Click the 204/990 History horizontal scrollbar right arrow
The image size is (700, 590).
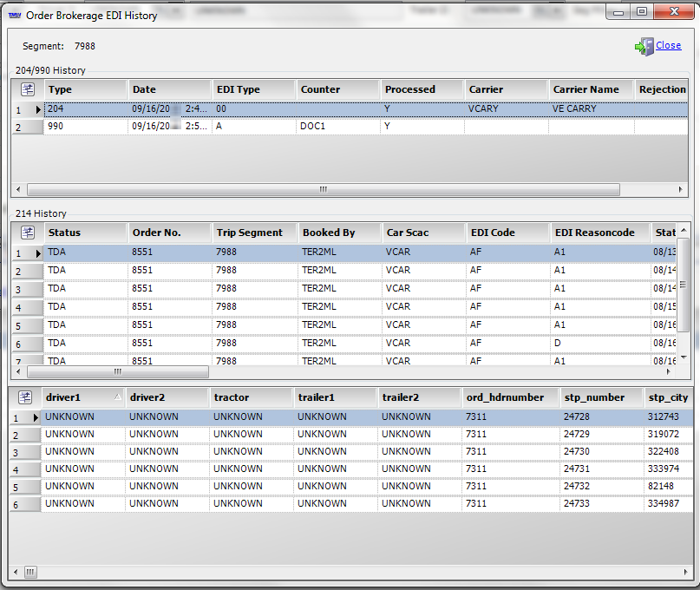coord(684,189)
